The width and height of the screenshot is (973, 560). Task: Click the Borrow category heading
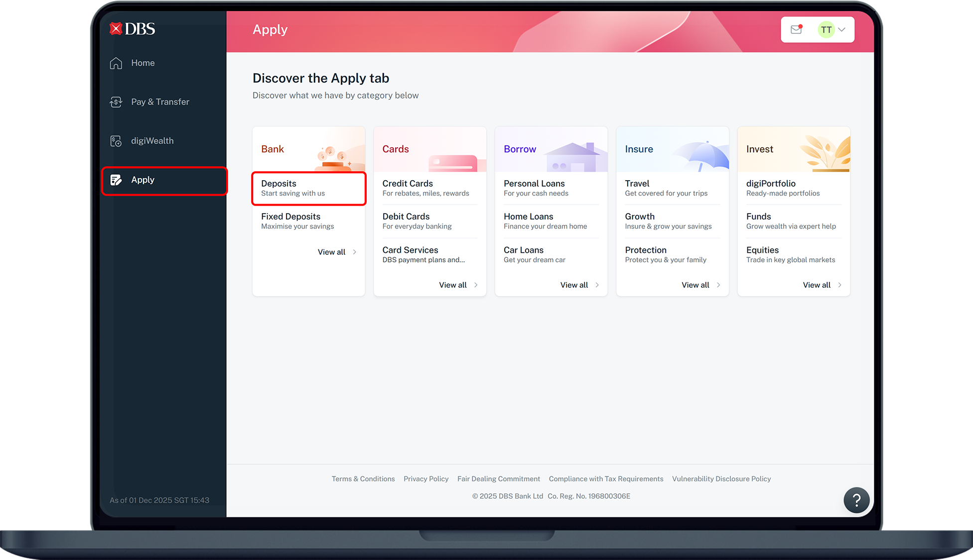pos(520,149)
